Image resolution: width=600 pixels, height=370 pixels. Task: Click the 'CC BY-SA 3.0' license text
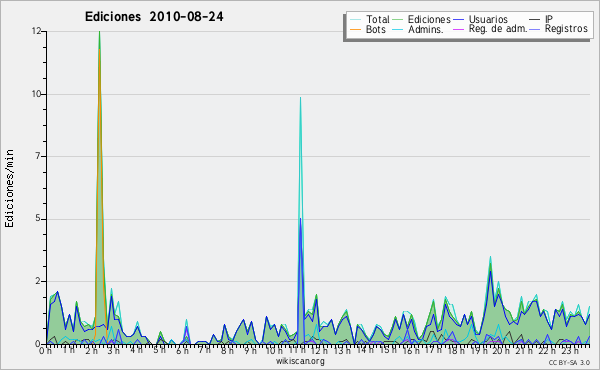(569, 362)
